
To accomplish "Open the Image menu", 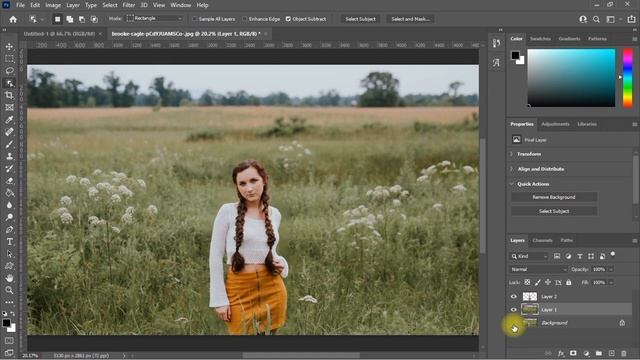I will pyautogui.click(x=53, y=5).
